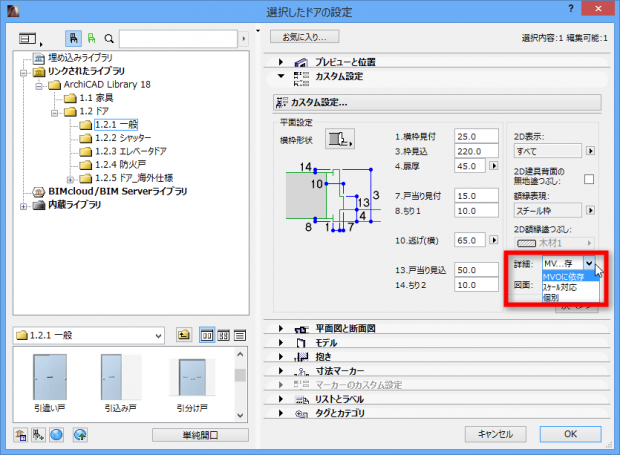Collapse the カスタム設定 panel
The height and width of the screenshot is (455, 620).
281,76
